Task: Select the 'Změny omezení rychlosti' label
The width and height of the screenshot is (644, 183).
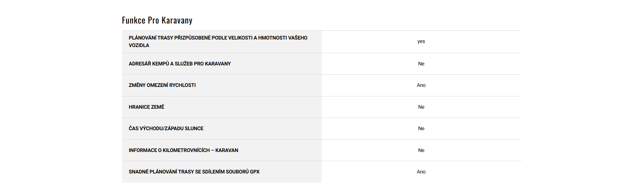Action: tap(162, 85)
